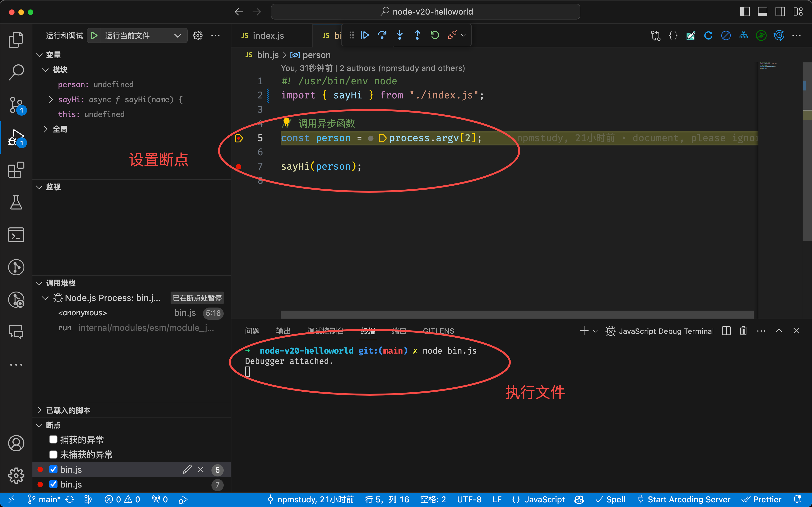
Task: Disable the bin.js line 7 breakpoint checkbox
Action: click(53, 484)
